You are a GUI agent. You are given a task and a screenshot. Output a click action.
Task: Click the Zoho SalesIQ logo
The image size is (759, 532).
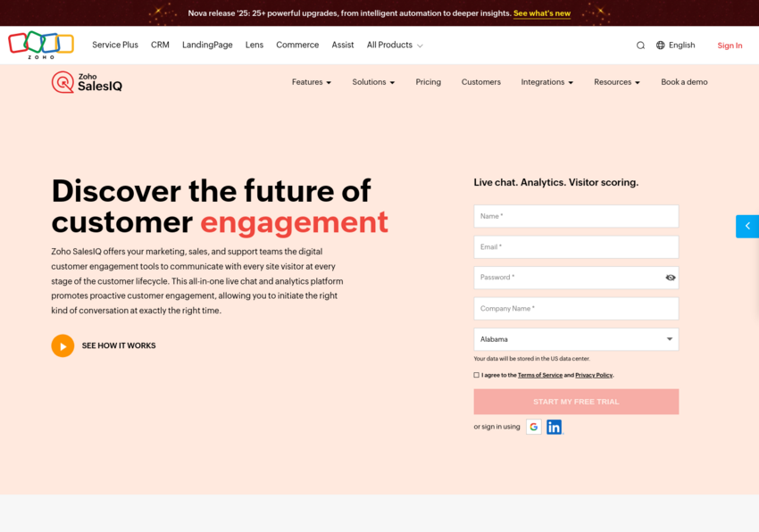pos(87,82)
